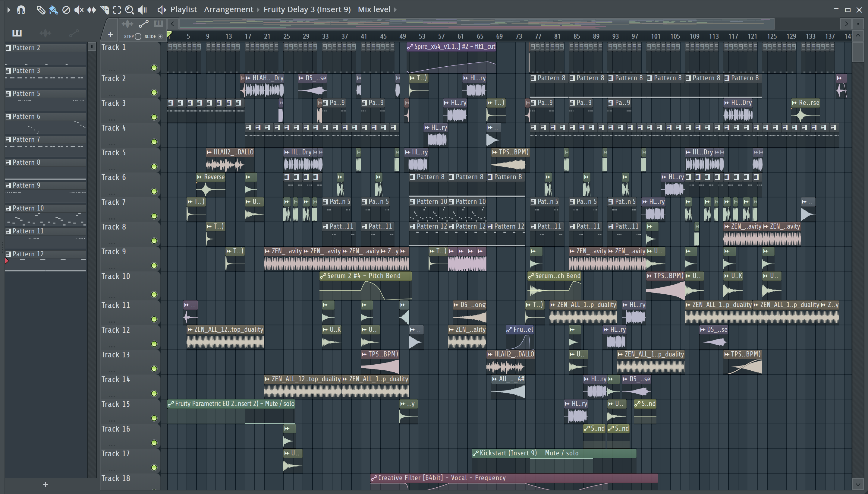Select Pattern 5 in picker
The width and height of the screenshot is (868, 494).
point(46,93)
